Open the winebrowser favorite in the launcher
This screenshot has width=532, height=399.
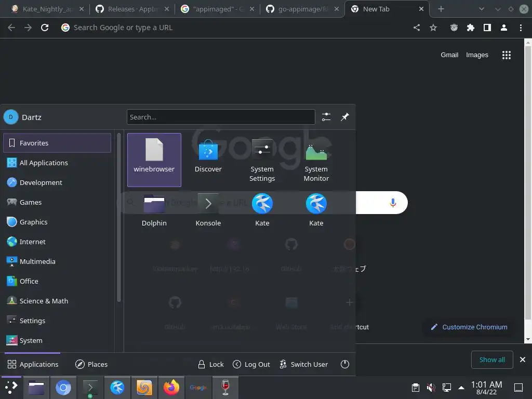pos(154,160)
